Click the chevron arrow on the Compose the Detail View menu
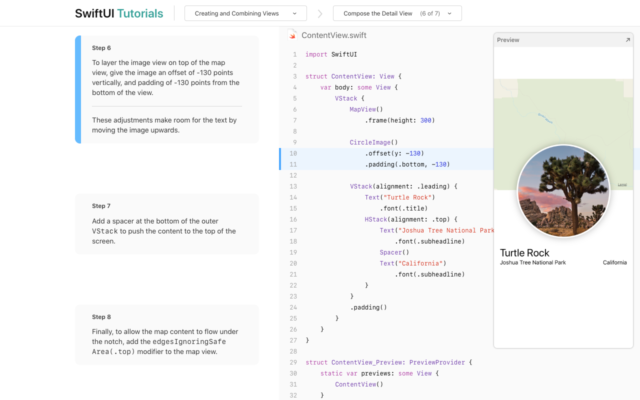 [449, 13]
